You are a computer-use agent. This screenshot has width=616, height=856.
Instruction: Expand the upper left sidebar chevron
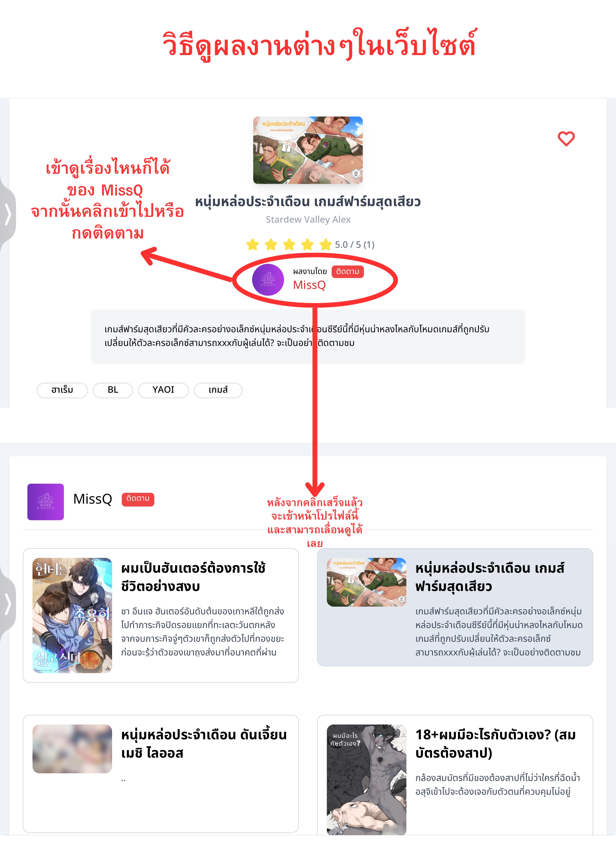7,214
